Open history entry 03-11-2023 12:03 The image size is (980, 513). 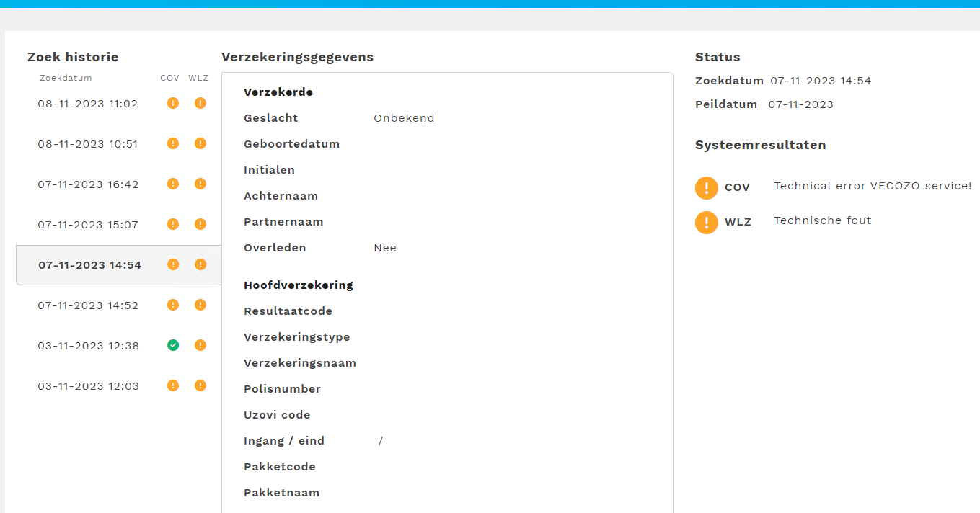coord(87,386)
